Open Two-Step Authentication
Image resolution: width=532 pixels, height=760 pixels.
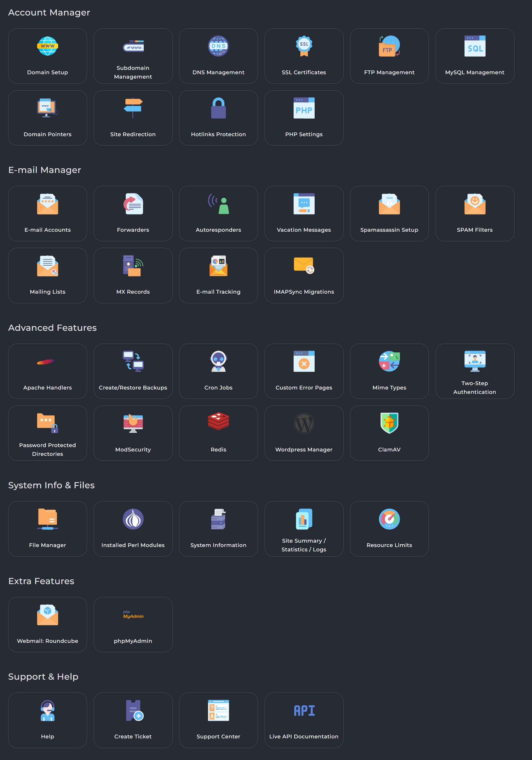click(x=475, y=371)
